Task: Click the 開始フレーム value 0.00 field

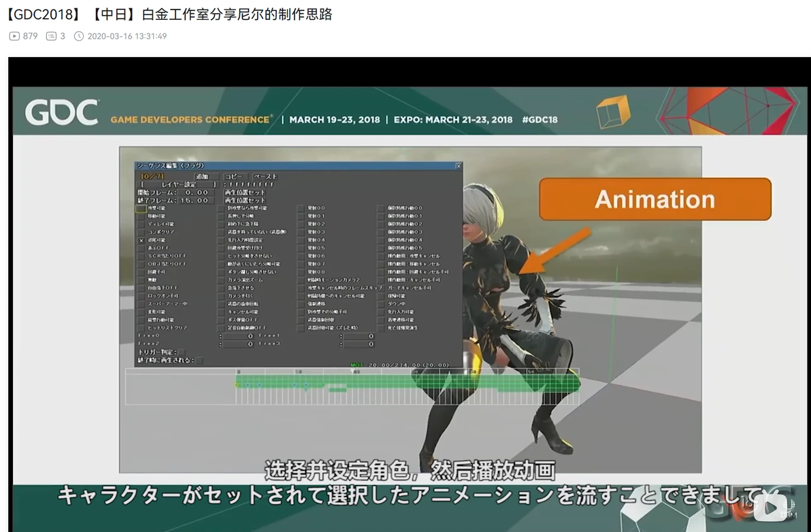Action: 196,193
